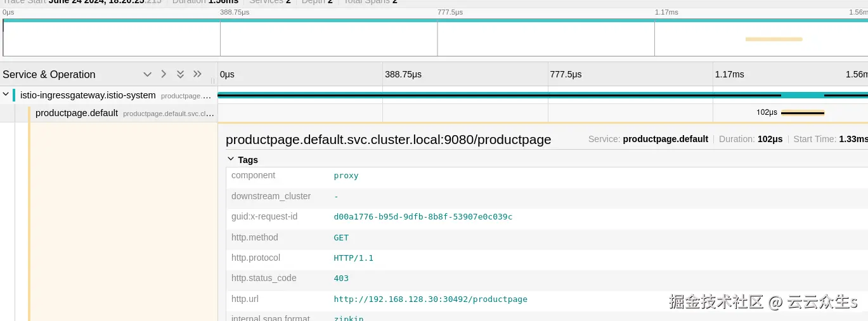Click the span detail title productpage.default.svc.cluster.local:9080/productpage
The width and height of the screenshot is (868, 321).
[x=388, y=140]
